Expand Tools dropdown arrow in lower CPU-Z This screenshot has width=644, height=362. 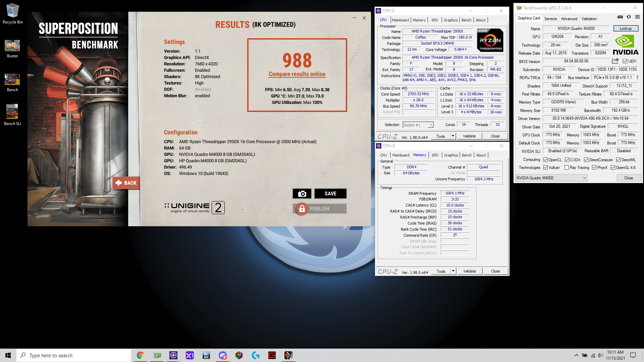(453, 271)
